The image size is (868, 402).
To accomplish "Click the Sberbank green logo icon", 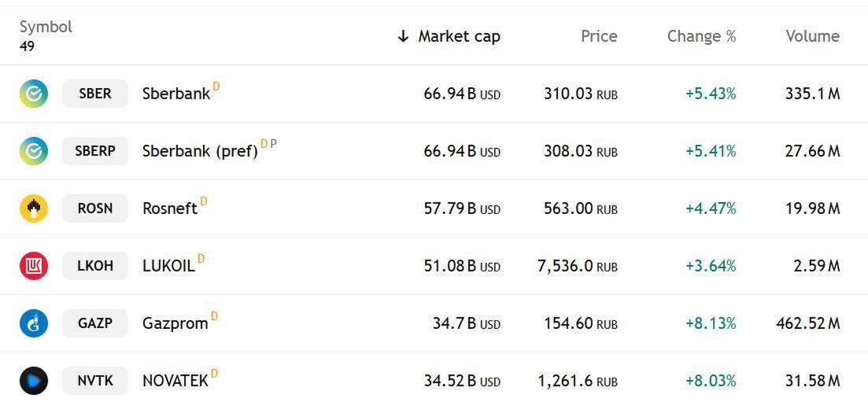I will [x=34, y=94].
